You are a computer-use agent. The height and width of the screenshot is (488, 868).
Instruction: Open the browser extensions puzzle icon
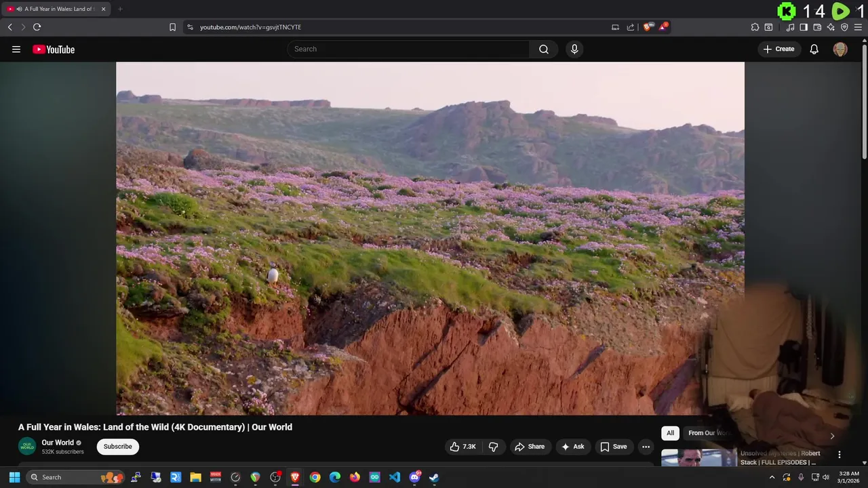pos(755,27)
